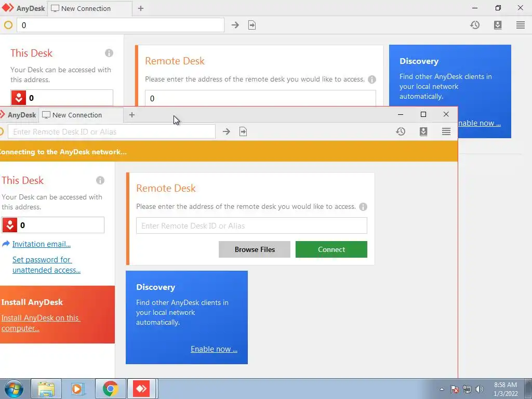The height and width of the screenshot is (399, 532).
Task: Open hamburger menu in back AnyDesk window
Action: (x=521, y=25)
